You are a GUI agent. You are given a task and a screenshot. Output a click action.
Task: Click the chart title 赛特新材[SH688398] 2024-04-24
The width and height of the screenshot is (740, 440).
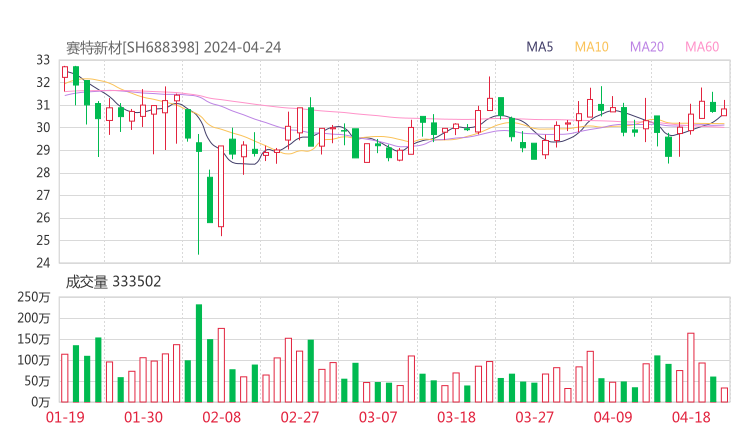point(173,47)
